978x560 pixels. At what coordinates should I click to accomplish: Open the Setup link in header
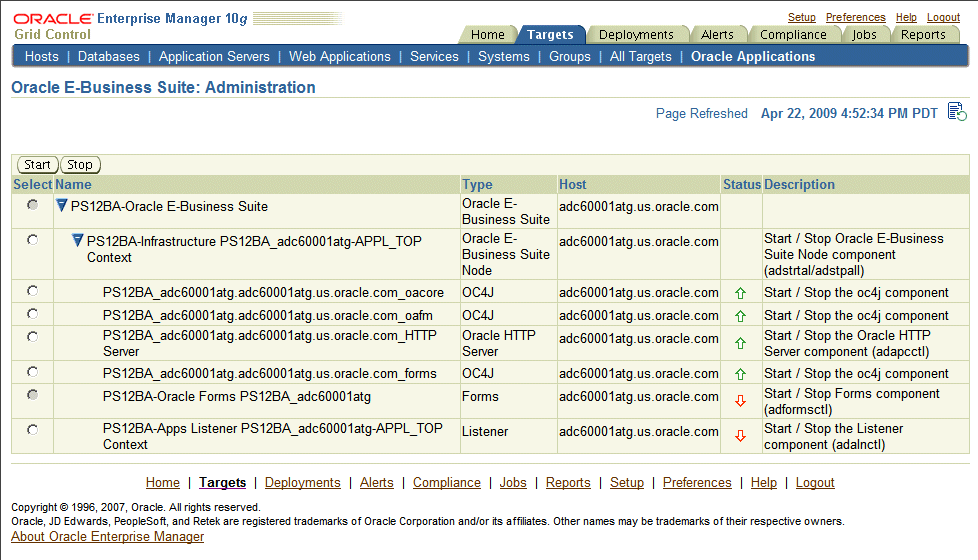[x=801, y=17]
